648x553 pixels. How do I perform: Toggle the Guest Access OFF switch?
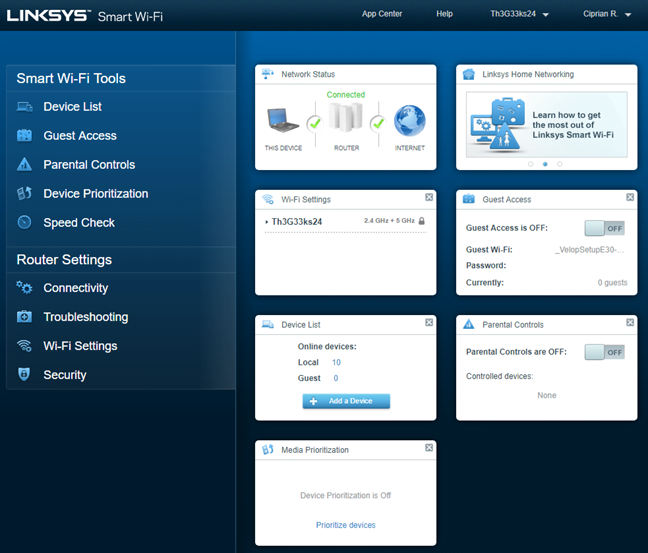coord(604,228)
